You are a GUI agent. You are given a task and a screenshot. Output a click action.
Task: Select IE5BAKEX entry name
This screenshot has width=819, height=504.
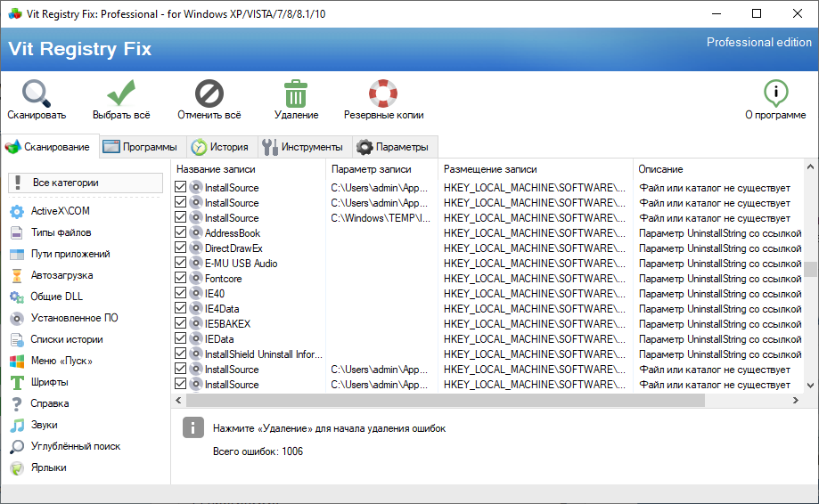(228, 324)
